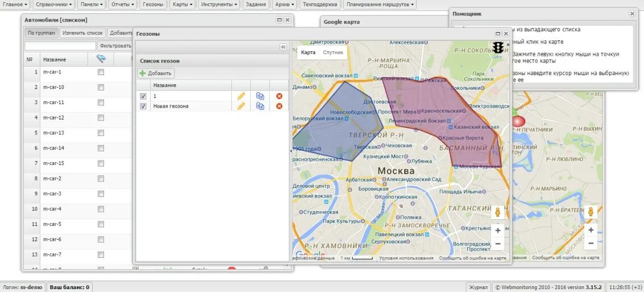The image size is (644, 292).
Task: Select the По группам tab in the cars window
Action: coord(41,33)
